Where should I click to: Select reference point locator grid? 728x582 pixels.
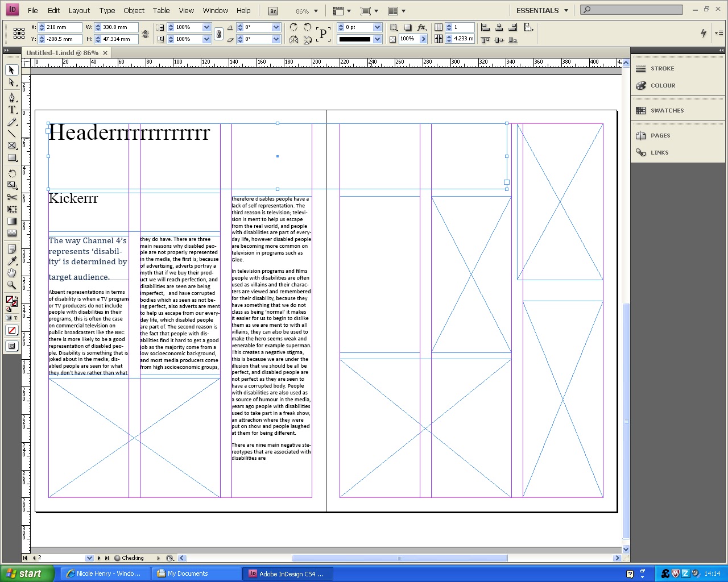pos(19,34)
